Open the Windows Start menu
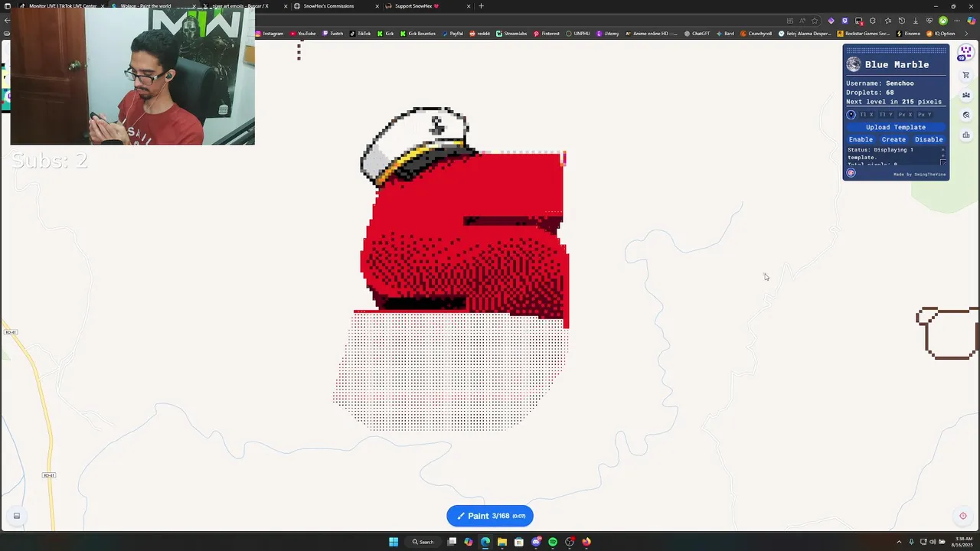Image resolution: width=980 pixels, height=551 pixels. [x=394, y=542]
